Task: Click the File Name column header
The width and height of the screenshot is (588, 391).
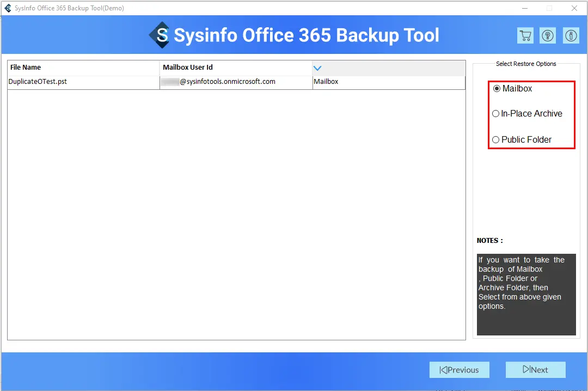Action: [x=83, y=68]
